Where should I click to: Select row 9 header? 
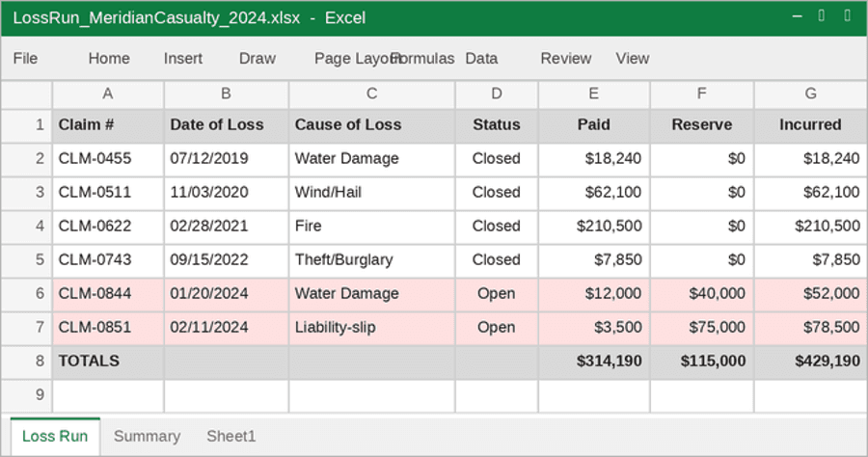point(27,395)
